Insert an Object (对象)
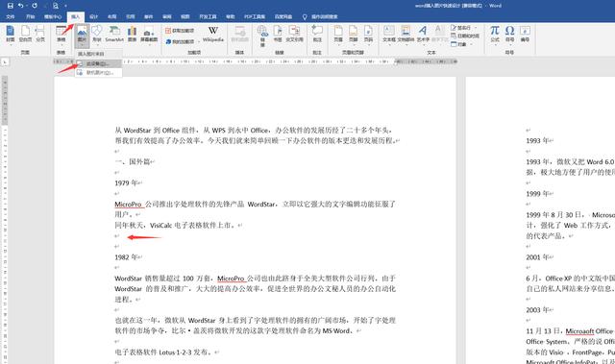Screen dimensions: 615x364 458,44
